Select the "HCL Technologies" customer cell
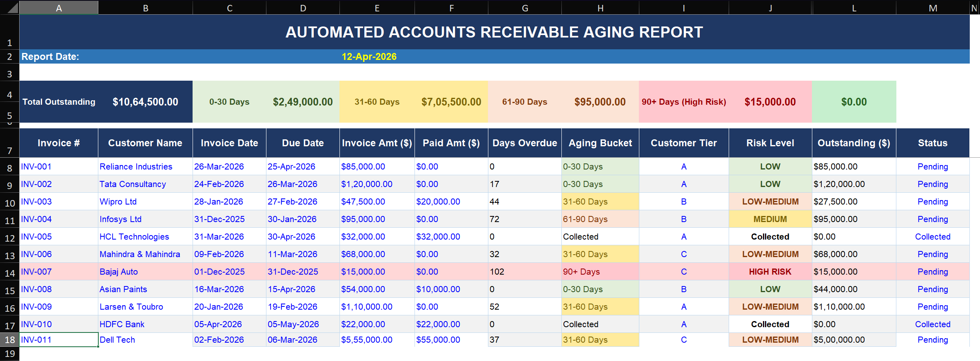 pyautogui.click(x=145, y=237)
